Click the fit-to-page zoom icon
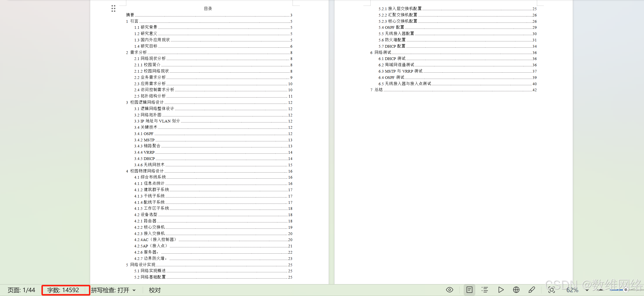The image size is (644, 296). (551, 290)
